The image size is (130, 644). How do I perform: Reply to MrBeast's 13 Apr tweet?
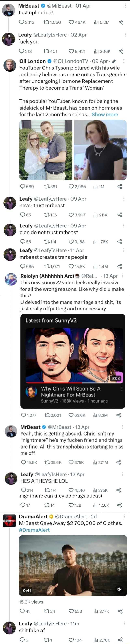coord(23,462)
